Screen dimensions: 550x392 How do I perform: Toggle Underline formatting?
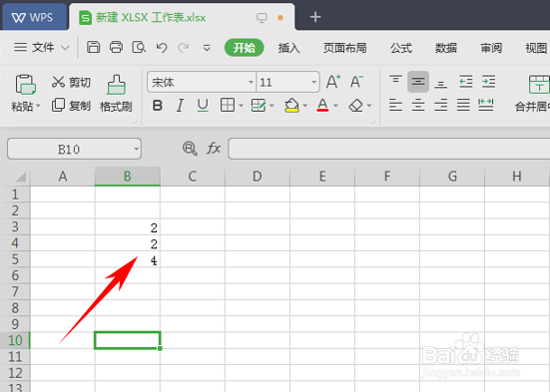(203, 105)
